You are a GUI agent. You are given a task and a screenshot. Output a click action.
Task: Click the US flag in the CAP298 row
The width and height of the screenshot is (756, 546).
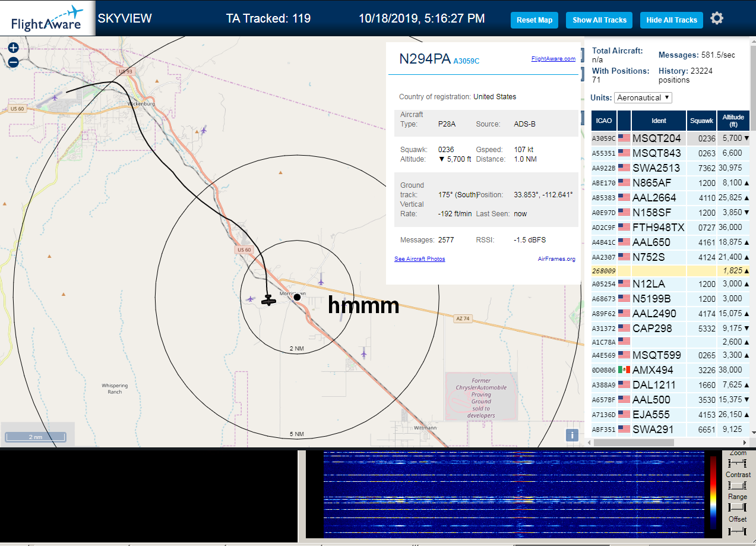[624, 328]
